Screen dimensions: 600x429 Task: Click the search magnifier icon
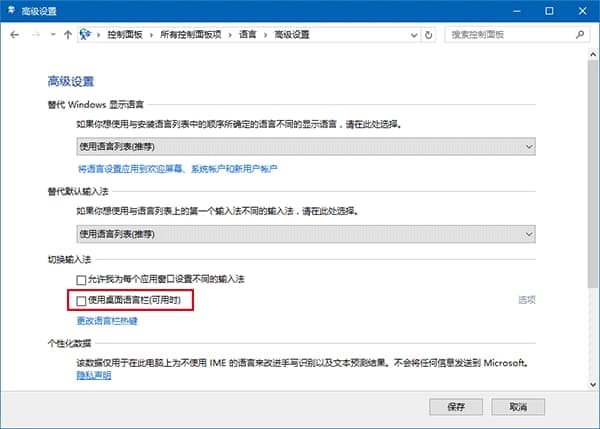pos(580,35)
